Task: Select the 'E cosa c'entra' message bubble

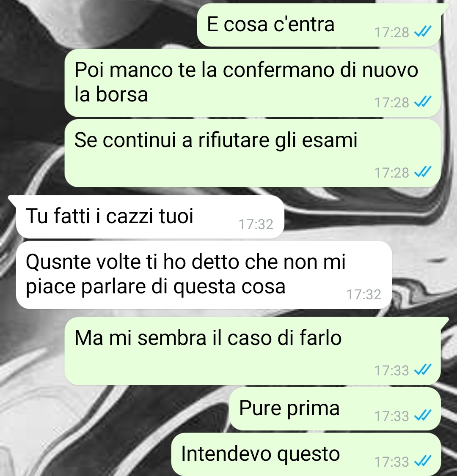Action: point(319,25)
